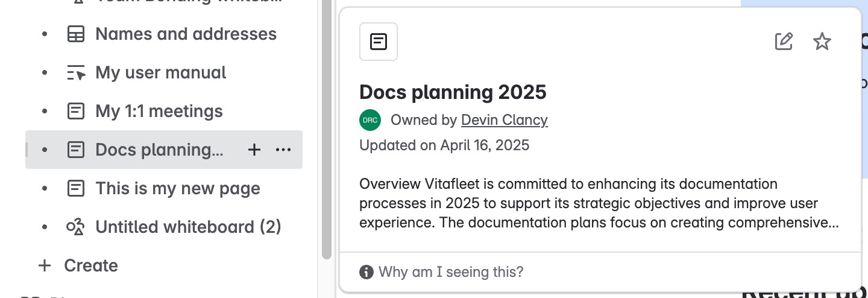Screen dimensions: 868x298
Task: Open the My user manual page
Action: click(161, 73)
